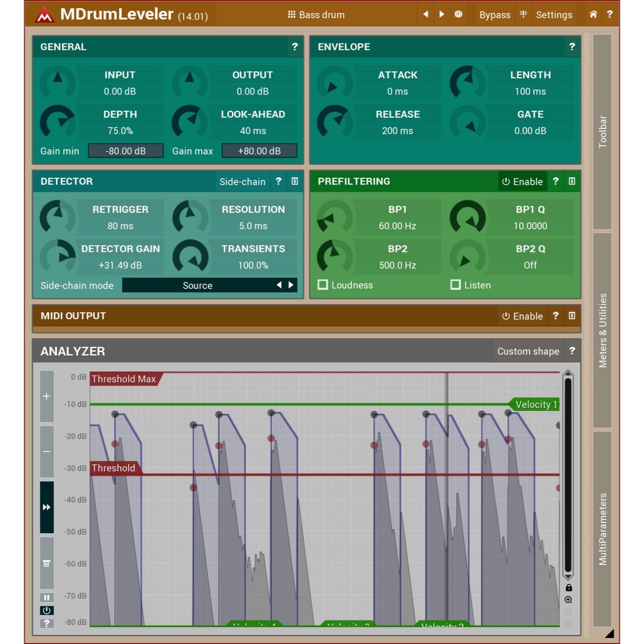
Task: Select next Side-chain mode option
Action: [291, 285]
